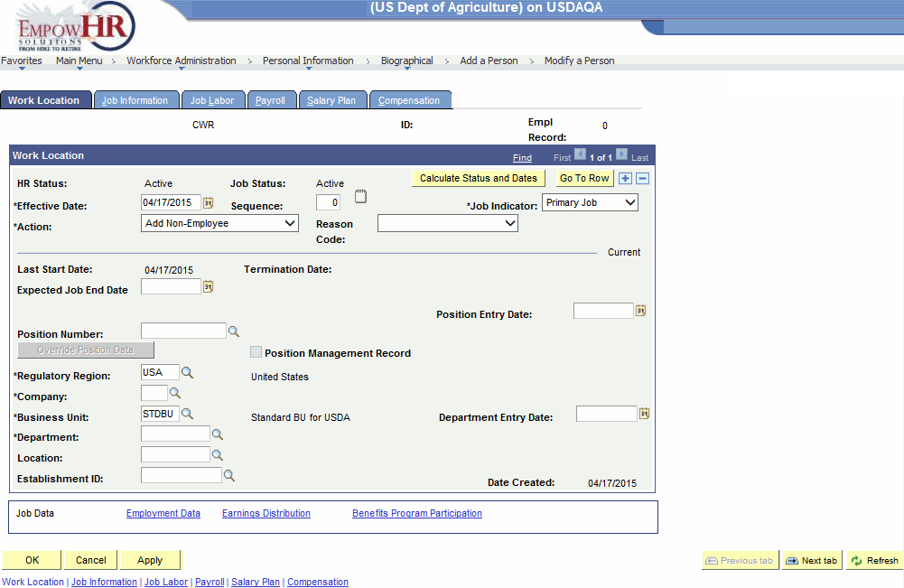The height and width of the screenshot is (588, 904).
Task: Expand Personal Information breadcrumb menu
Action: (x=308, y=61)
